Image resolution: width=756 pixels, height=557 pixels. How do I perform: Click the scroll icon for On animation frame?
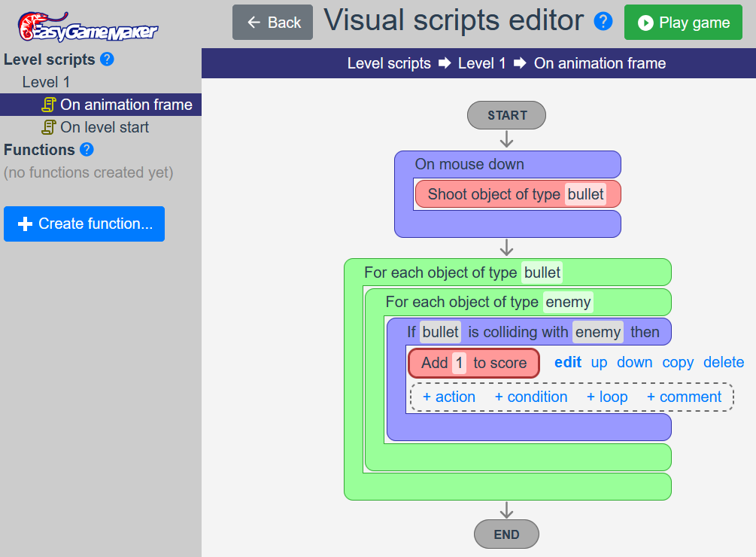click(x=49, y=105)
